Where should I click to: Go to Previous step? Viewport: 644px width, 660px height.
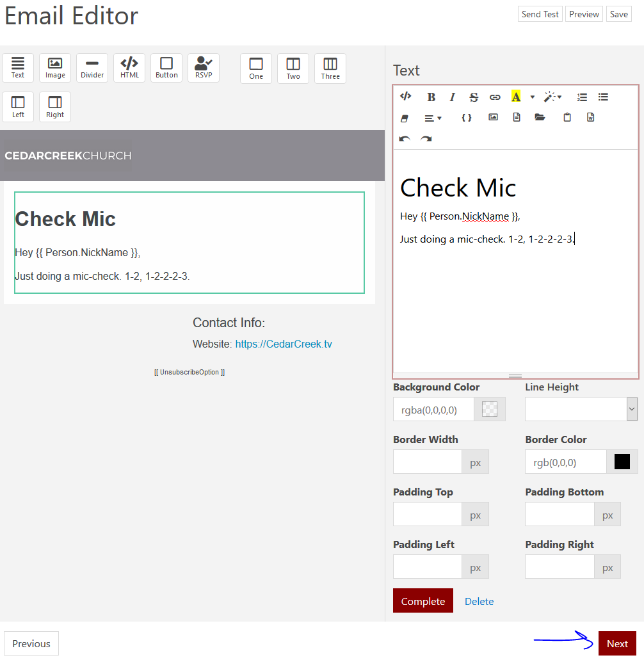31,643
